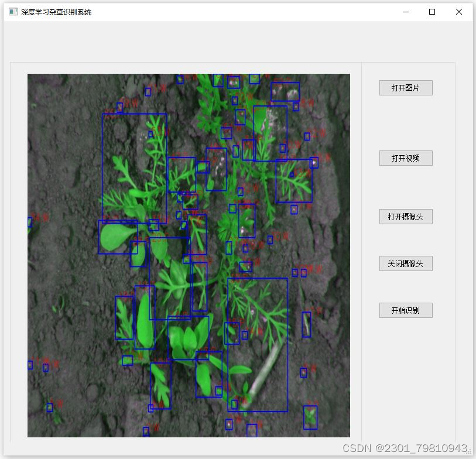This screenshot has width=476, height=459.
Task: Click the 打开图片 button
Action: coord(406,88)
